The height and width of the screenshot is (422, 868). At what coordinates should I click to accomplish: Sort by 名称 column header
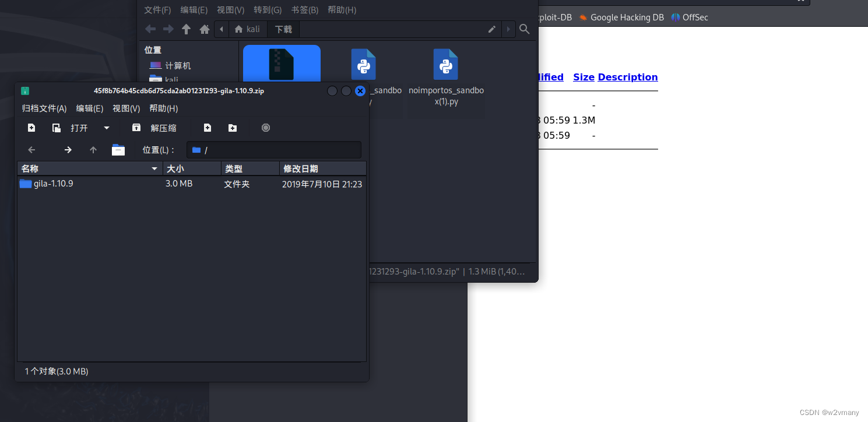tap(90, 168)
